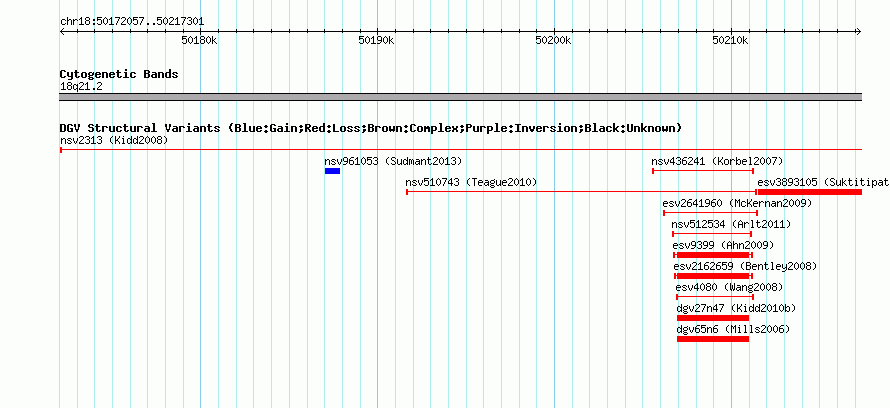The height and width of the screenshot is (408, 890).
Task: Click the nsv512534 red variant line
Action: point(712,234)
